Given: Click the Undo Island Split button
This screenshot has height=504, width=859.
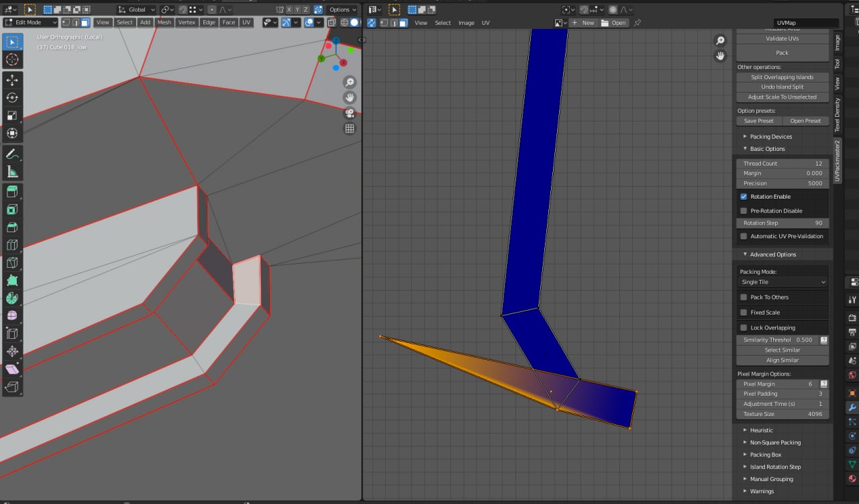Looking at the screenshot, I should (x=782, y=87).
